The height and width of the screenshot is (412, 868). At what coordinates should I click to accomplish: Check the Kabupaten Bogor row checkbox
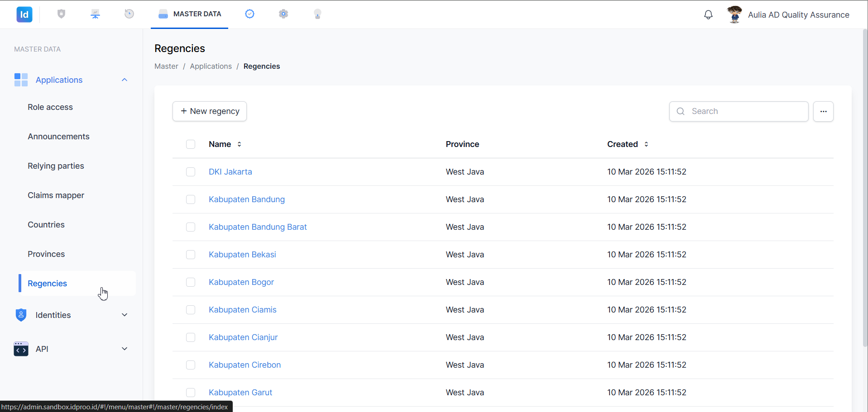tap(191, 282)
